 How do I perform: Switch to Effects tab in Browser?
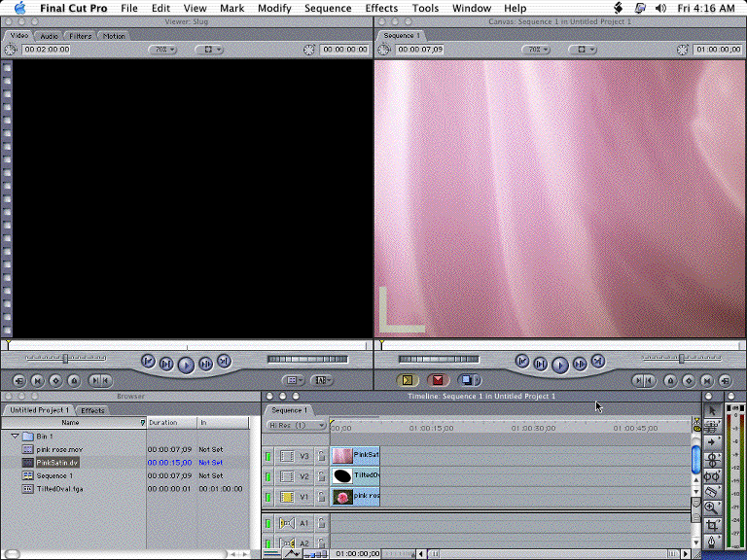coord(92,410)
